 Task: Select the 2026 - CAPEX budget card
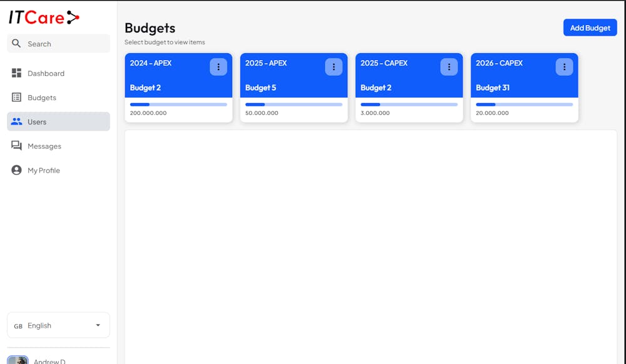click(525, 88)
